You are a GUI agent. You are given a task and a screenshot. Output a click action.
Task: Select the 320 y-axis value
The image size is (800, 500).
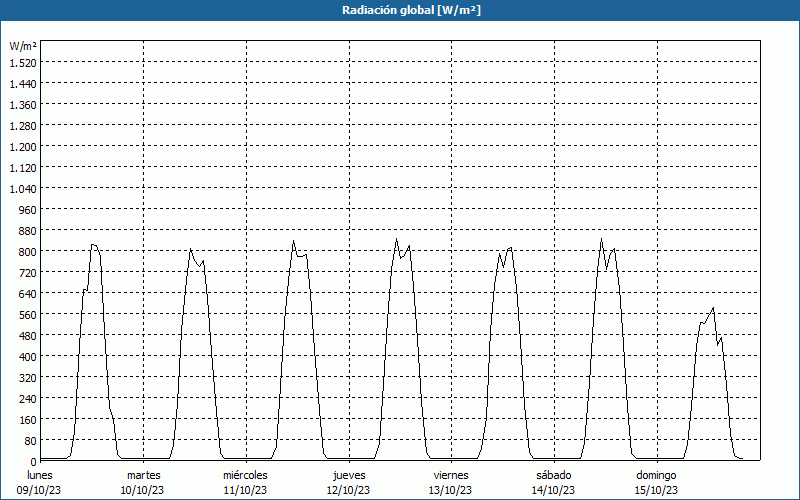coord(28,378)
